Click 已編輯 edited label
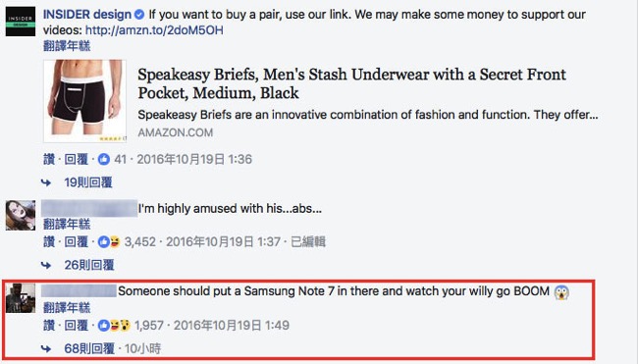 click(308, 242)
